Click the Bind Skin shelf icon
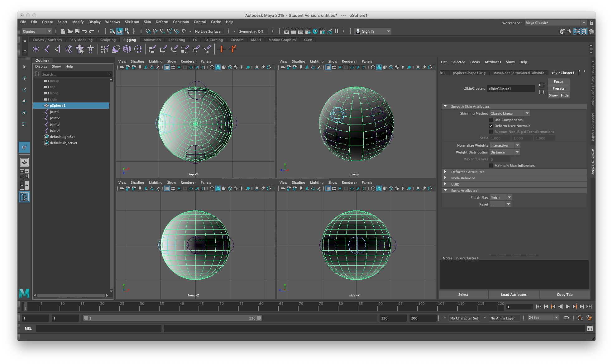This screenshot has width=613, height=364. [69, 49]
